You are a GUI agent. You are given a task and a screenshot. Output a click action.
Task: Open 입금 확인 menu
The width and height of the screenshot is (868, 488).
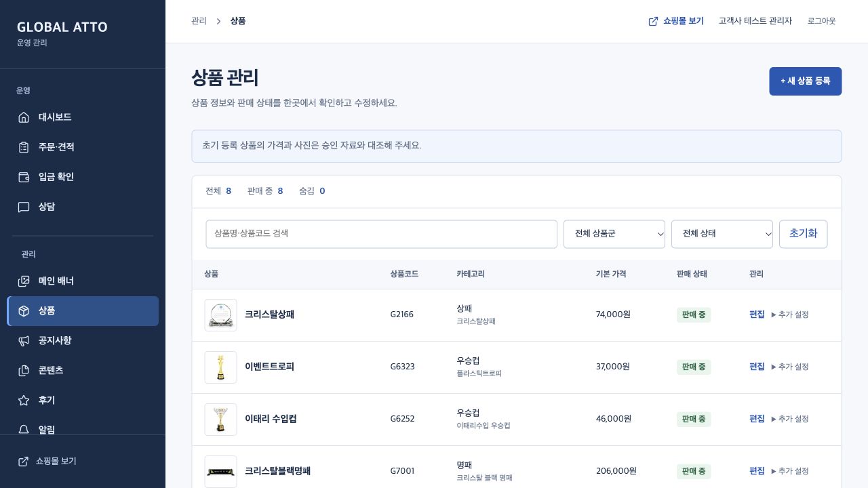click(83, 177)
